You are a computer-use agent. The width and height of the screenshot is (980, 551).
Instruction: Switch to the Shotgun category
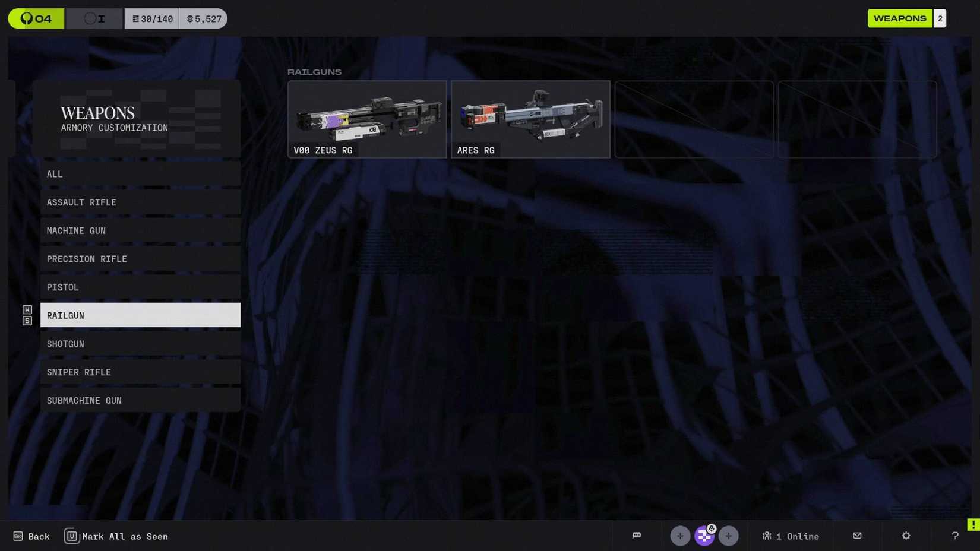click(140, 344)
